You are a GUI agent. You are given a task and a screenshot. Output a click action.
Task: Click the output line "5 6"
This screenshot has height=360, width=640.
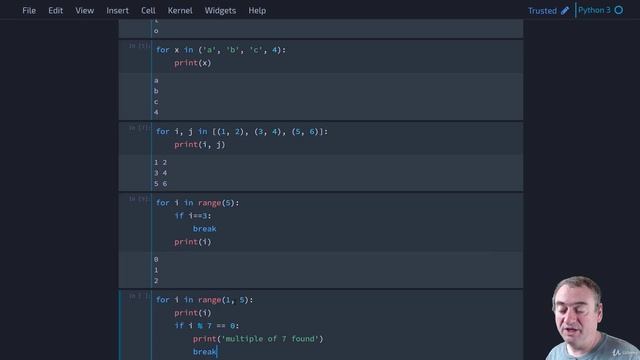[x=160, y=184]
